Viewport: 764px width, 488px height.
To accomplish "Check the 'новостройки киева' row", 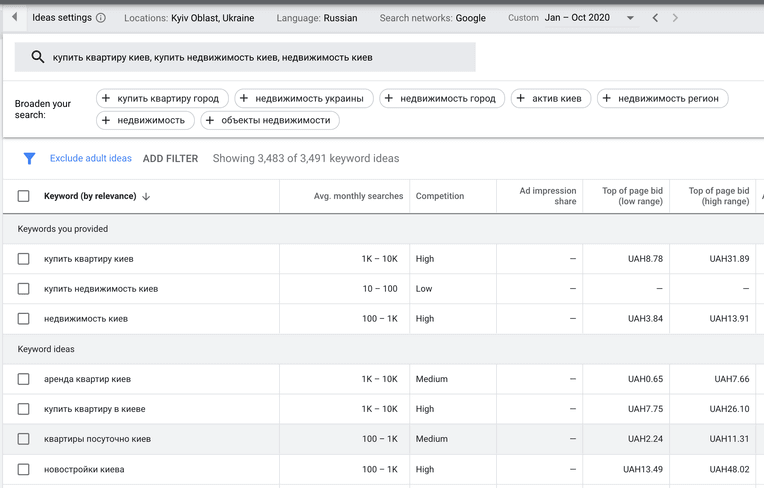I will [x=23, y=469].
